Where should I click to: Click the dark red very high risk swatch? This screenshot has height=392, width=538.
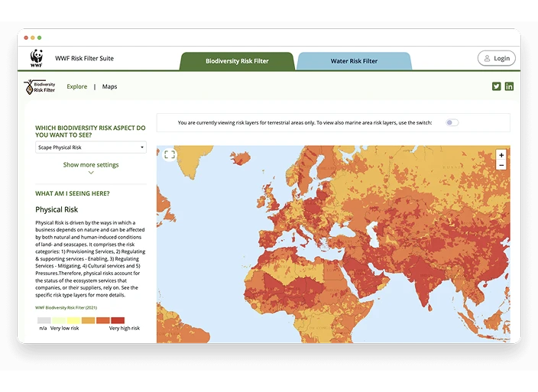(x=118, y=320)
